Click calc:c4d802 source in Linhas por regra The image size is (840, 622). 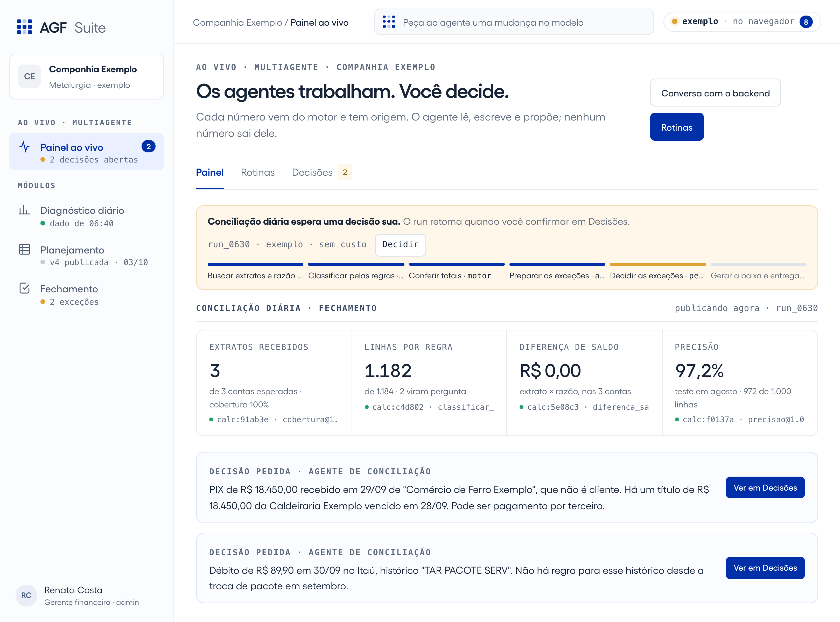click(429, 407)
